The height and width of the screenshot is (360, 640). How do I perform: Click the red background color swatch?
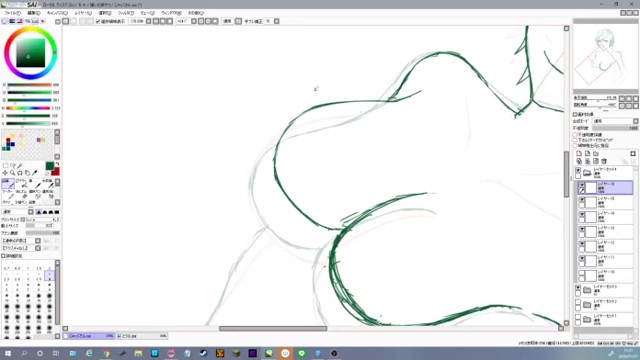pyautogui.click(x=56, y=171)
